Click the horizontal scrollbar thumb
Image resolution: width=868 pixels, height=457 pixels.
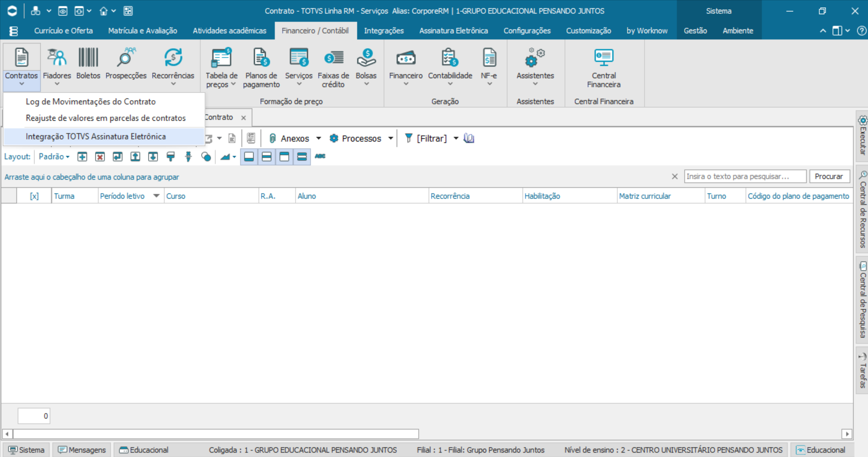[x=216, y=434]
